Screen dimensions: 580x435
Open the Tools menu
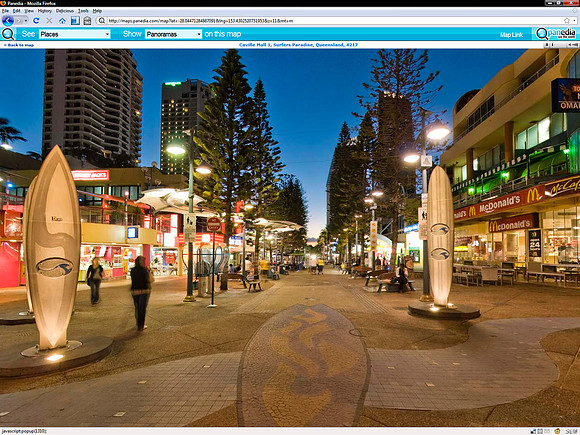(x=83, y=11)
